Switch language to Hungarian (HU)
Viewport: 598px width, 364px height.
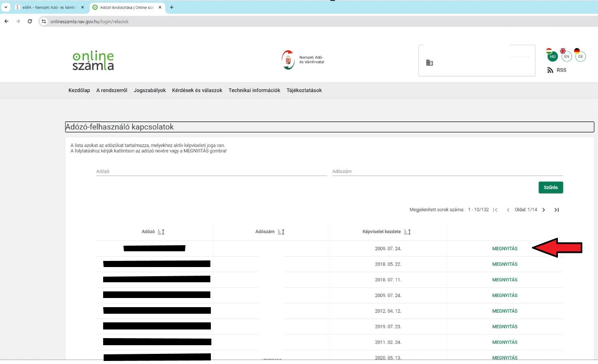point(552,56)
